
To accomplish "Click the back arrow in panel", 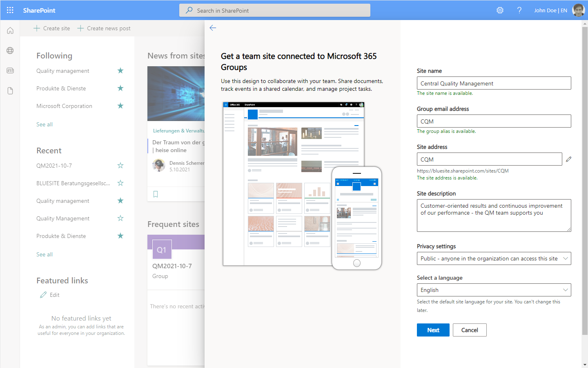I will [213, 28].
